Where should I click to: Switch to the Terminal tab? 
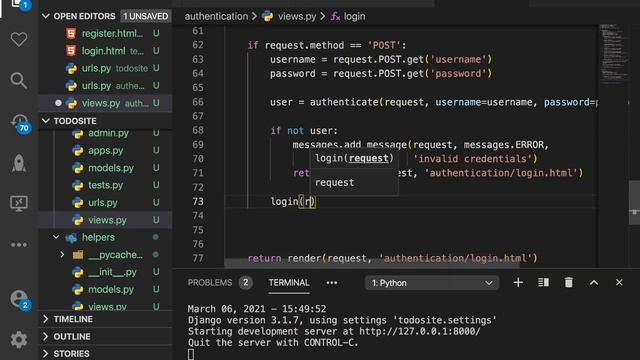pyautogui.click(x=289, y=282)
